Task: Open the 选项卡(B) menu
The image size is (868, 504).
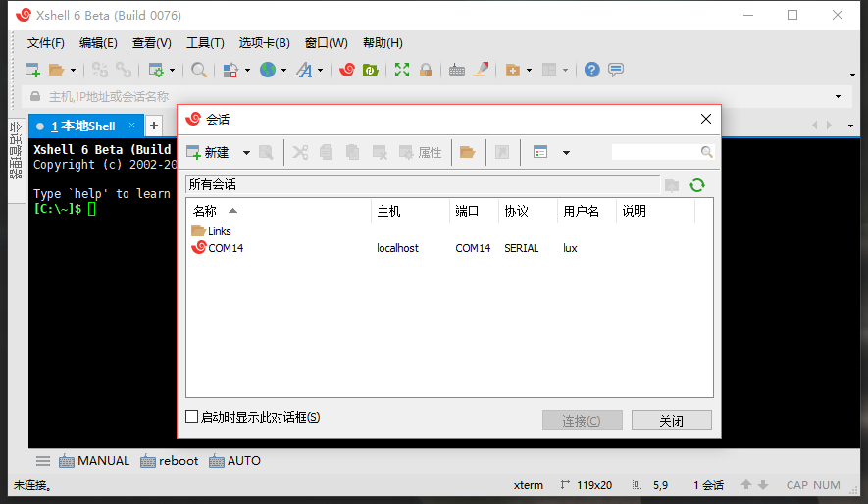Action: (265, 43)
